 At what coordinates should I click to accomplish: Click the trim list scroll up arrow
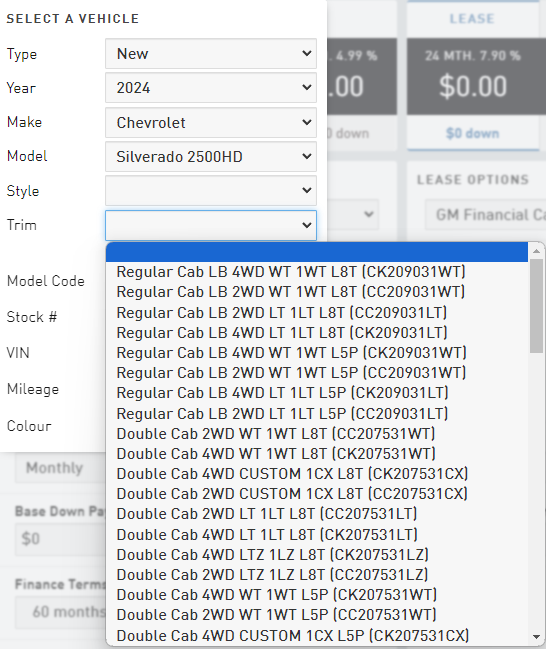click(536, 251)
